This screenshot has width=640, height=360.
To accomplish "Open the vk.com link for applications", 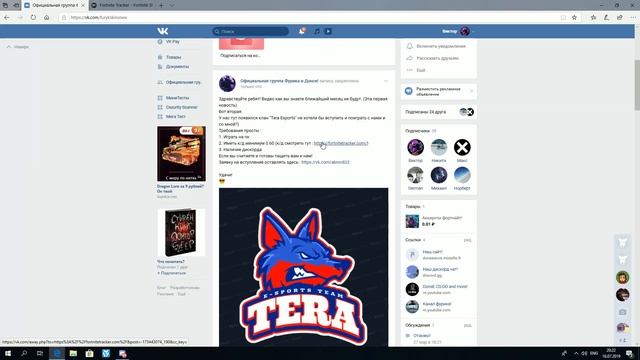I will point(325,162).
